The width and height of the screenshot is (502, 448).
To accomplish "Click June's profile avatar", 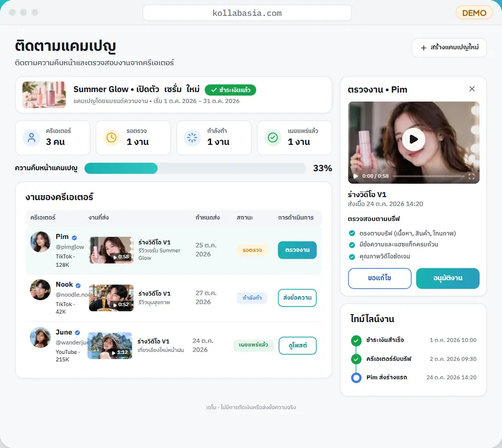I will (40, 337).
